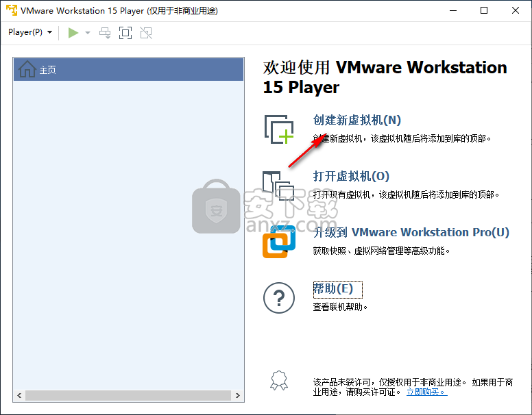Screen dimensions: 532x415
Task: Click the VMware title bar app icon
Action: pos(12,10)
